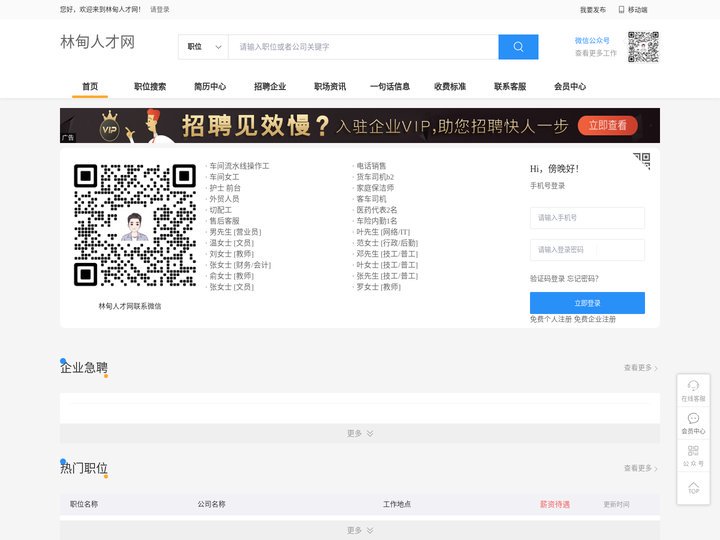Open the 职位 search type dropdown
Viewport: 720px width, 540px height.
(x=203, y=47)
